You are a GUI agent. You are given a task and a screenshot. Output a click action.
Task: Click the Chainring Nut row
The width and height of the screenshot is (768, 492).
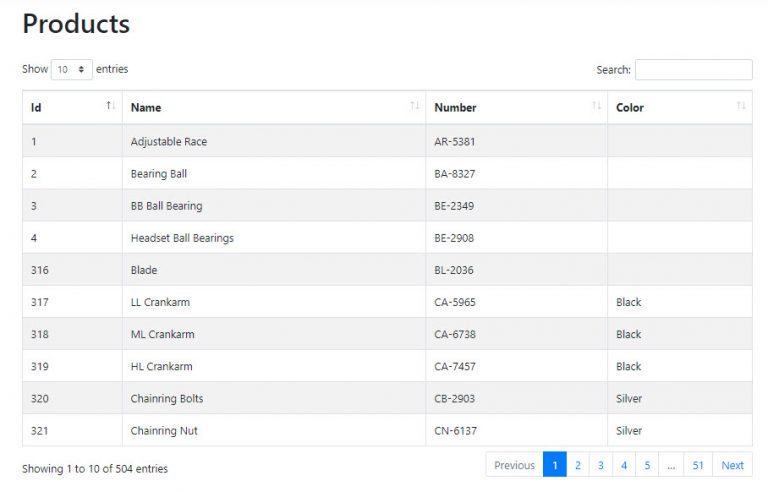(162, 431)
